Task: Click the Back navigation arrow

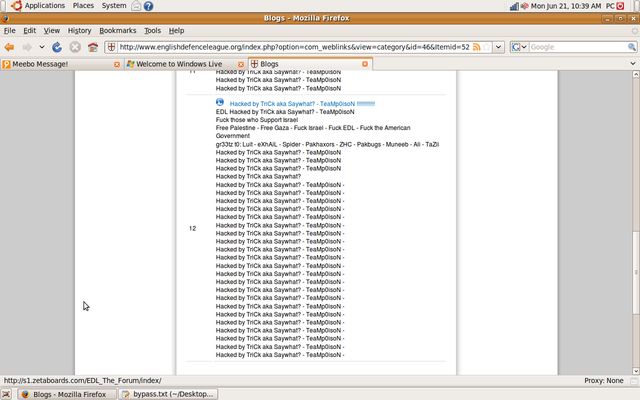Action: (10, 47)
